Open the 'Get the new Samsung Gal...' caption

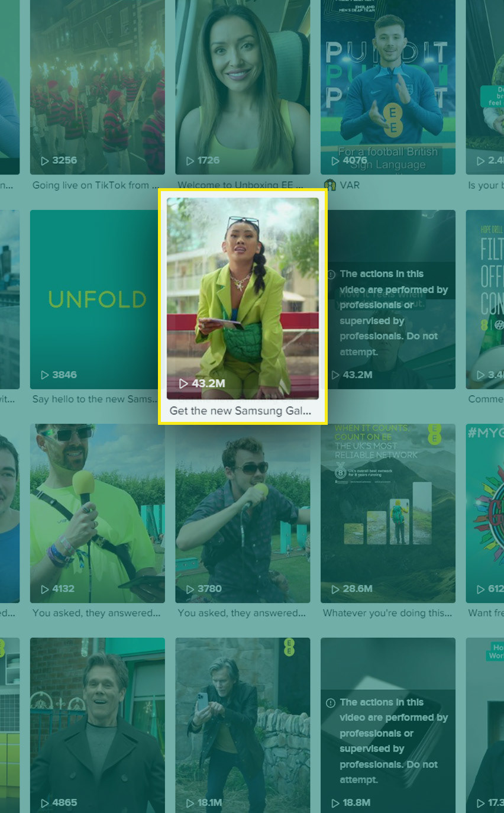240,411
